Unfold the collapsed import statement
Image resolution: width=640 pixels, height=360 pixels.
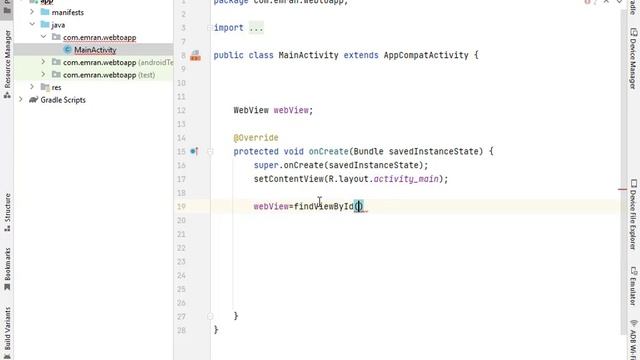[x=210, y=28]
